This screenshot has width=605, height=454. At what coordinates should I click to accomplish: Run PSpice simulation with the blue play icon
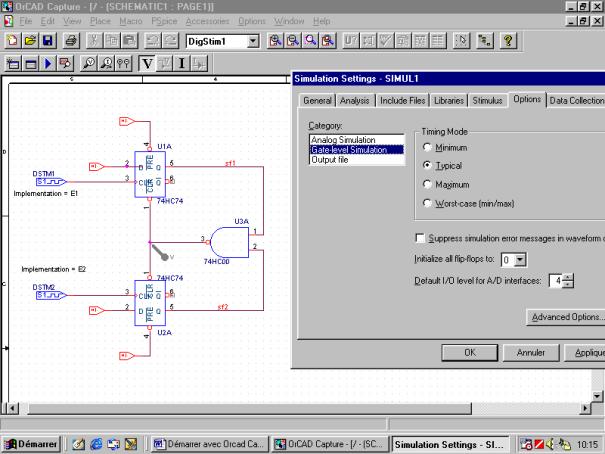[x=48, y=64]
